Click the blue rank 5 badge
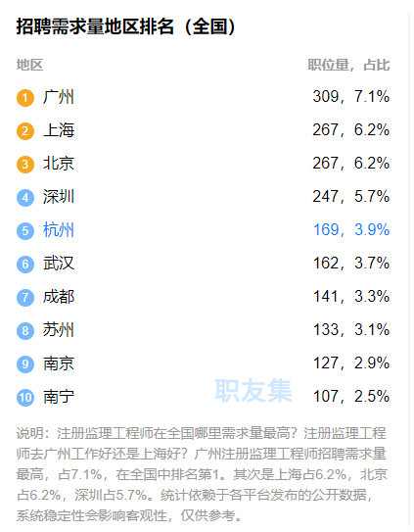Image resolution: width=414 pixels, height=532 pixels. [25, 230]
